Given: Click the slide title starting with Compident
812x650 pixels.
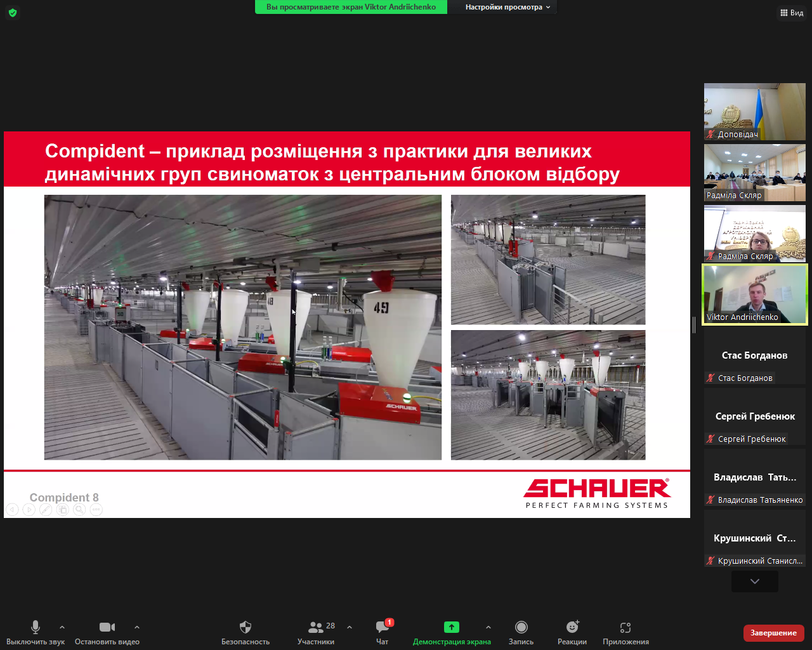Looking at the screenshot, I should (332, 162).
